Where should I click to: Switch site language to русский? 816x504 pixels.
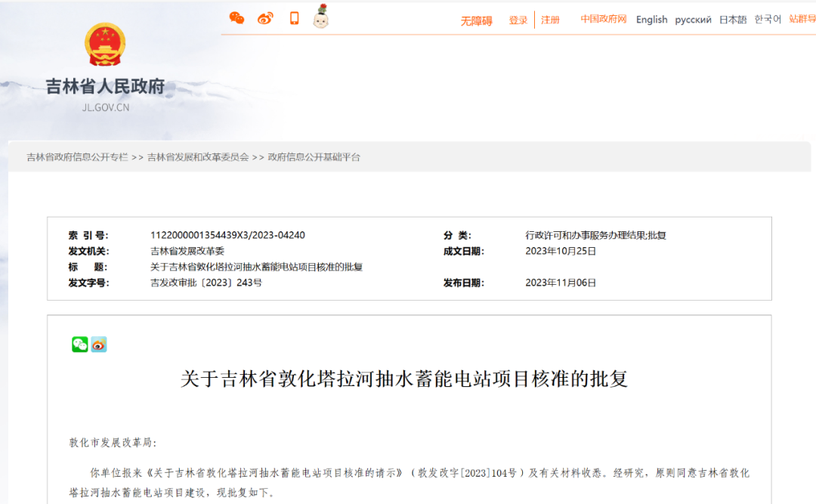693,20
